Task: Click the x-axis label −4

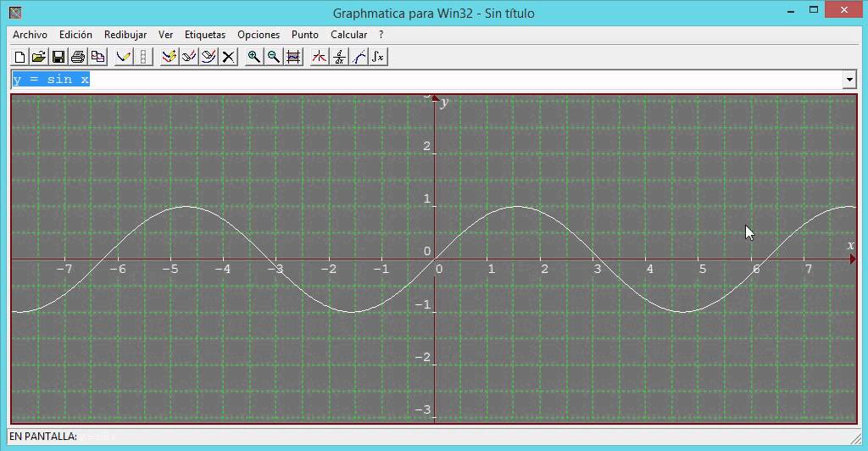Action: pos(223,269)
